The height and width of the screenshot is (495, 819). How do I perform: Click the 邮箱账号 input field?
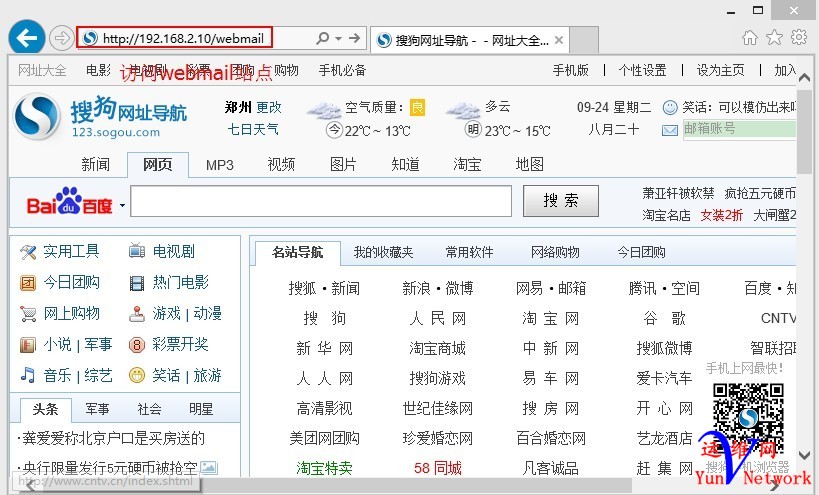pos(739,129)
